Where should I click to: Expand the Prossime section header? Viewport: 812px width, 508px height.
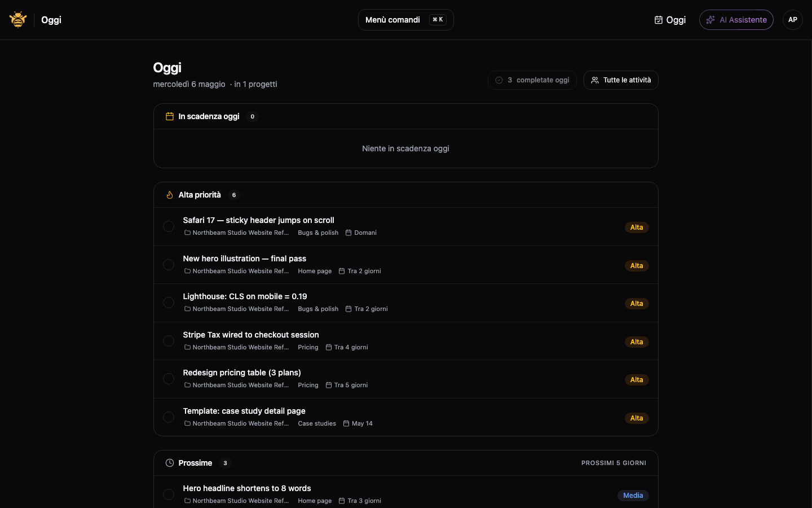(405, 463)
